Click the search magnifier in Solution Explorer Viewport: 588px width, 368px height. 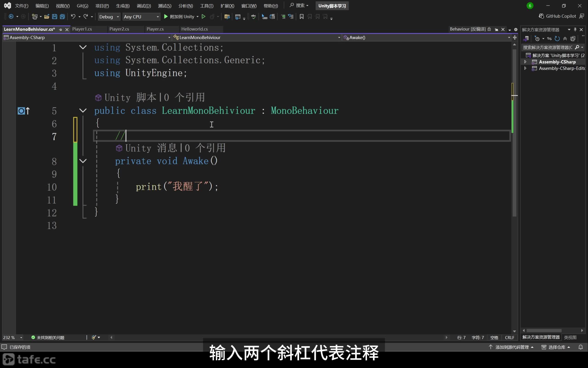point(577,47)
